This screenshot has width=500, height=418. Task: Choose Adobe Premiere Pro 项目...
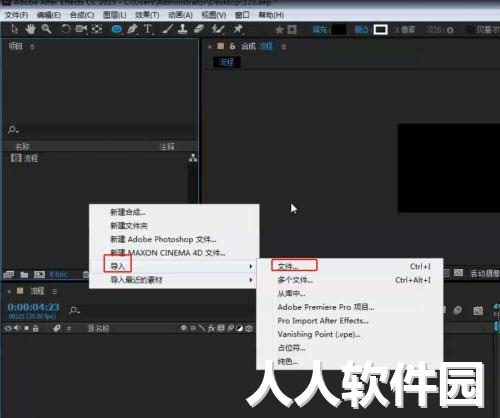(350, 307)
